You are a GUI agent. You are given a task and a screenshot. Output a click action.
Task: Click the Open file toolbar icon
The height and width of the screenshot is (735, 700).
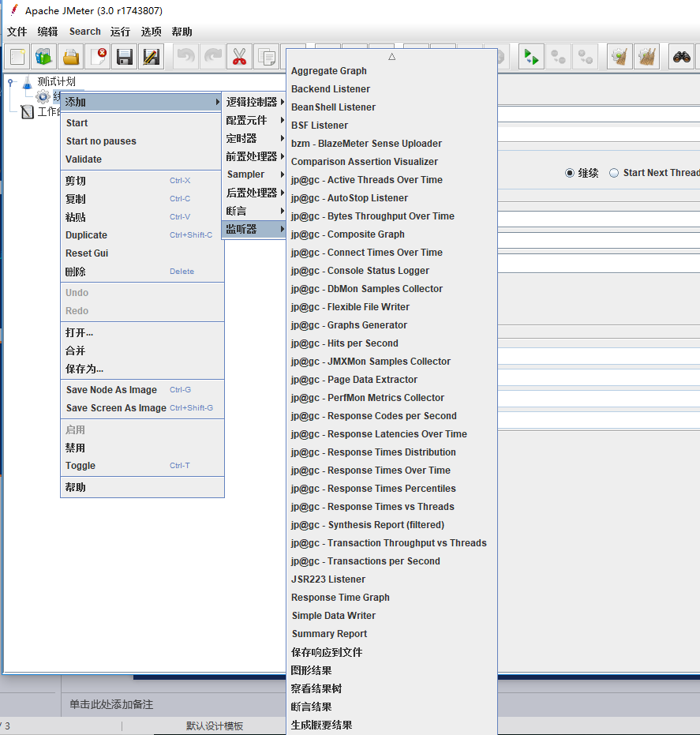[x=71, y=57]
